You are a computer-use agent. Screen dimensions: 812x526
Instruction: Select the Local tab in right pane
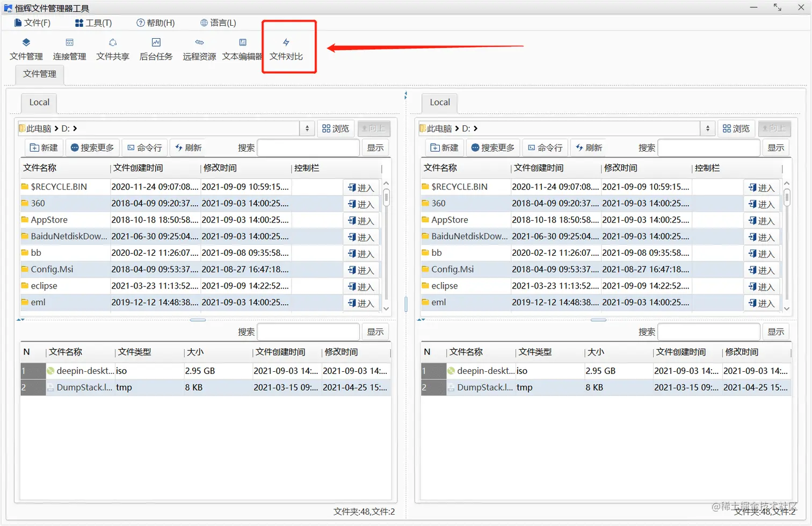440,102
